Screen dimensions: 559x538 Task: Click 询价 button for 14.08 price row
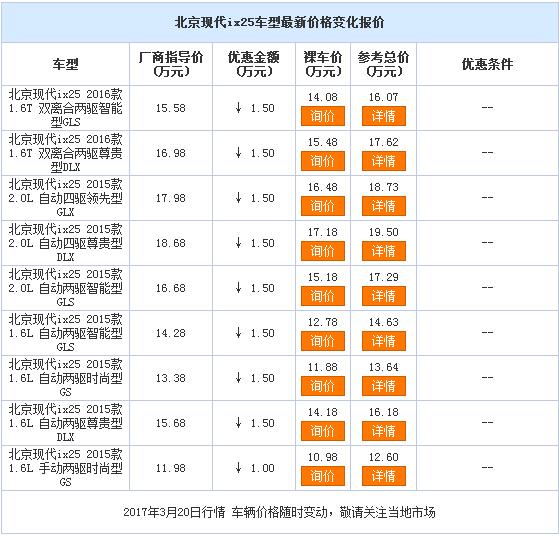(323, 116)
